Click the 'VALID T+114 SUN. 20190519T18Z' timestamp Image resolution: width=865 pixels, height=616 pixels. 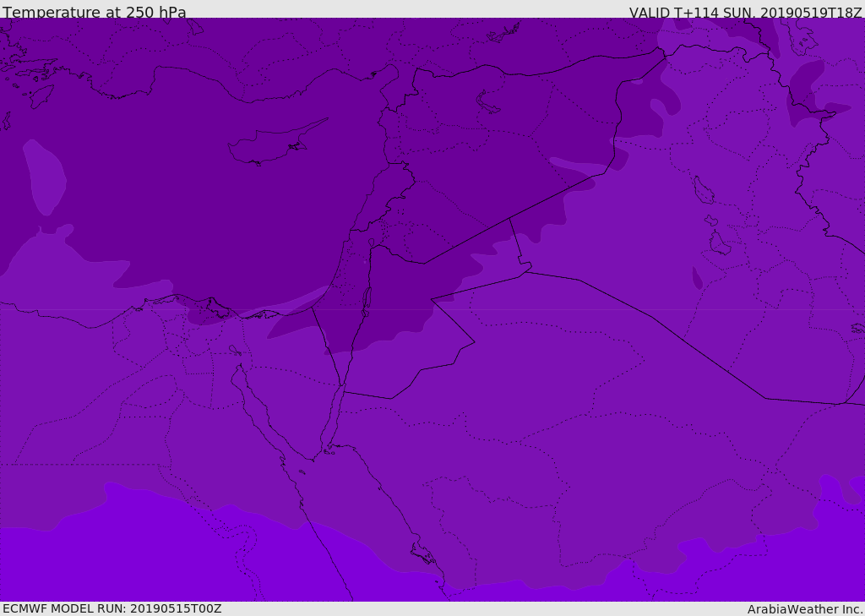click(x=745, y=12)
